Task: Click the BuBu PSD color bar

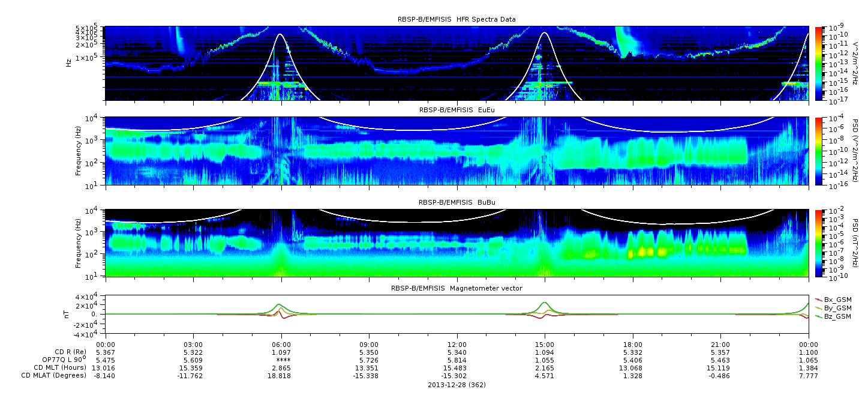Action: [x=818, y=243]
